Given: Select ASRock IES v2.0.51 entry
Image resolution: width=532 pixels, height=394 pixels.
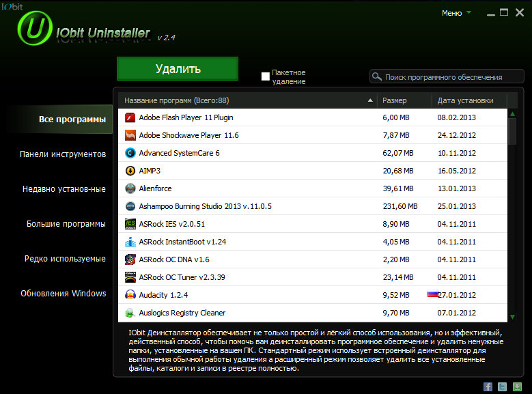Looking at the screenshot, I should click(x=172, y=224).
